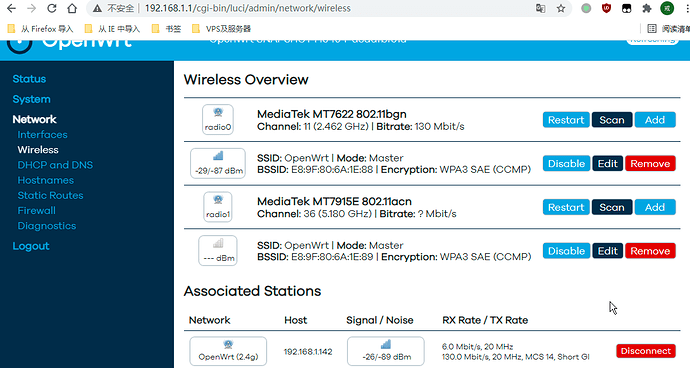Click MediaTek MT7915E 802.11acn title
The height and width of the screenshot is (368, 690).
(334, 201)
